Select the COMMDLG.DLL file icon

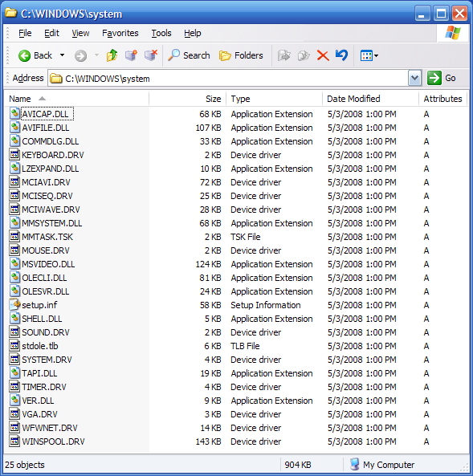14,141
